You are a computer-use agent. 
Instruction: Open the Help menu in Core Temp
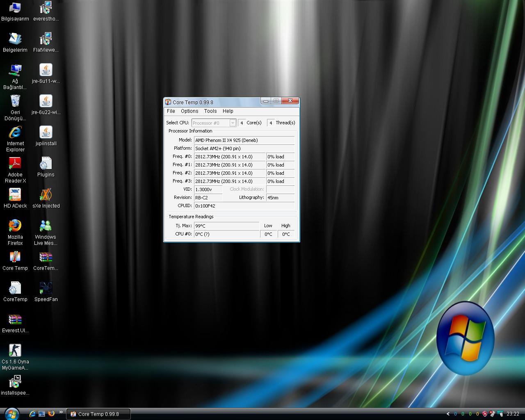click(x=228, y=111)
